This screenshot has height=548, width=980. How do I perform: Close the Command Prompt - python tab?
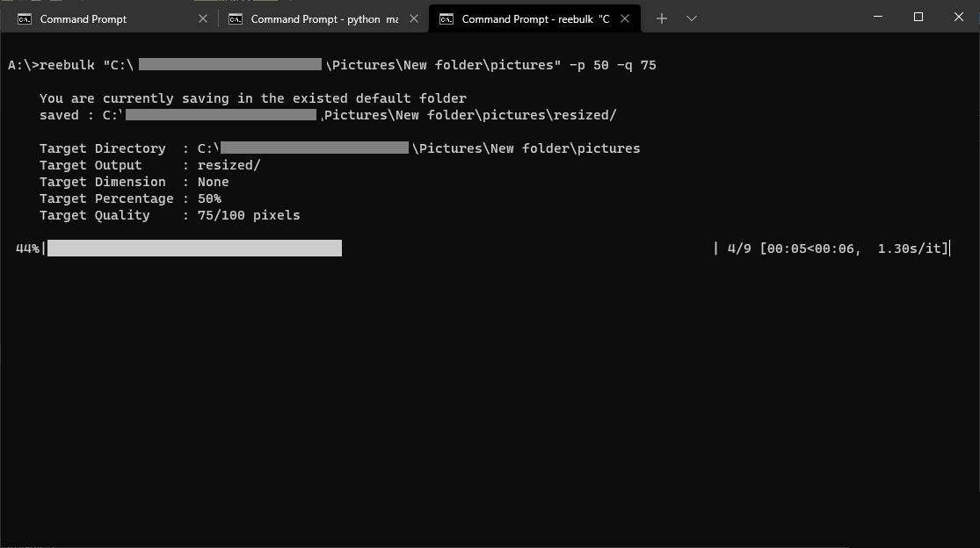(414, 18)
